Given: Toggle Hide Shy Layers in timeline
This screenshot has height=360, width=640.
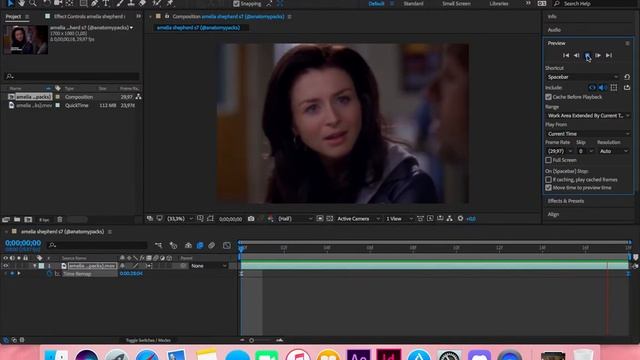Looking at the screenshot, I should click(188, 245).
